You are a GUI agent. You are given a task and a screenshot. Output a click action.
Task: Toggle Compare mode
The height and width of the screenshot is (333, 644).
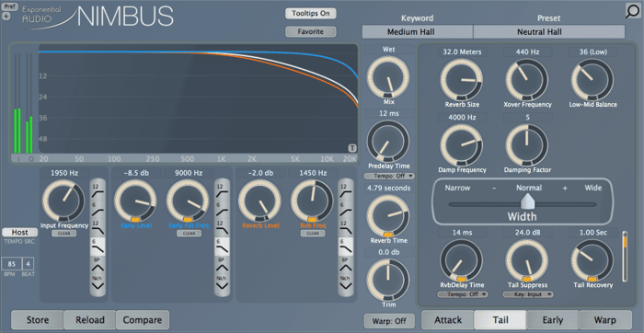tap(143, 320)
